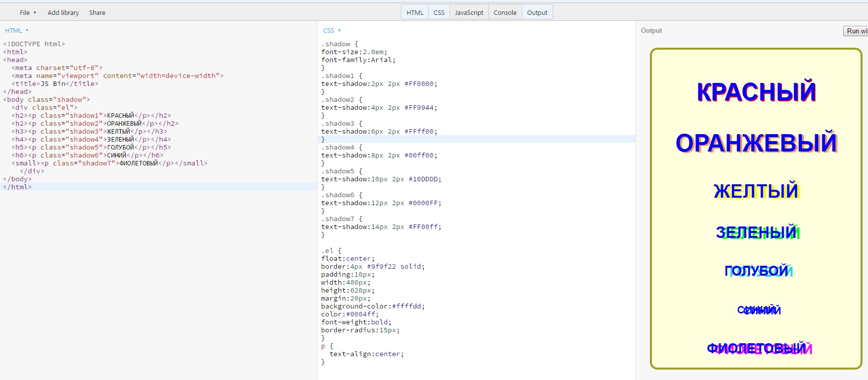Click the <!DOCTYPE html> line
The image size is (868, 380).
34,44
